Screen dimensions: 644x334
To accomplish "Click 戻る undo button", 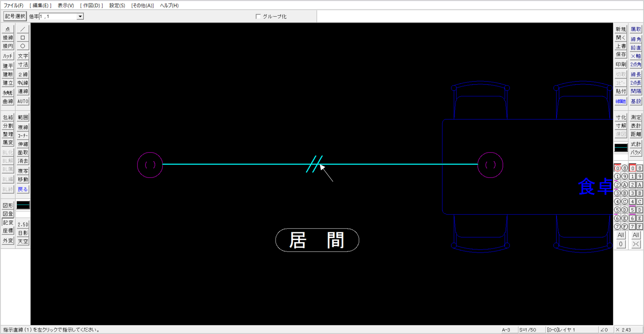I will coord(23,190).
